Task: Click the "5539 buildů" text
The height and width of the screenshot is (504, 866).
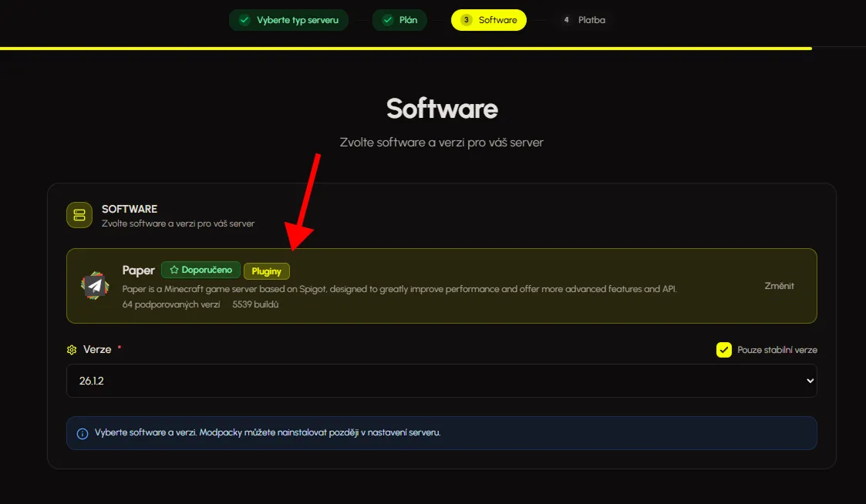Action: coord(255,304)
